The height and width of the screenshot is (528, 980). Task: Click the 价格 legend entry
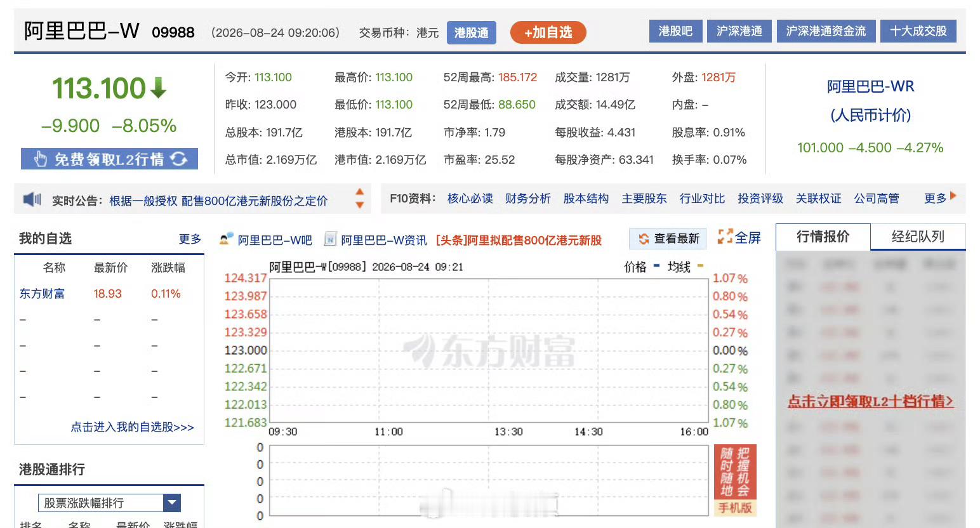pos(642,267)
